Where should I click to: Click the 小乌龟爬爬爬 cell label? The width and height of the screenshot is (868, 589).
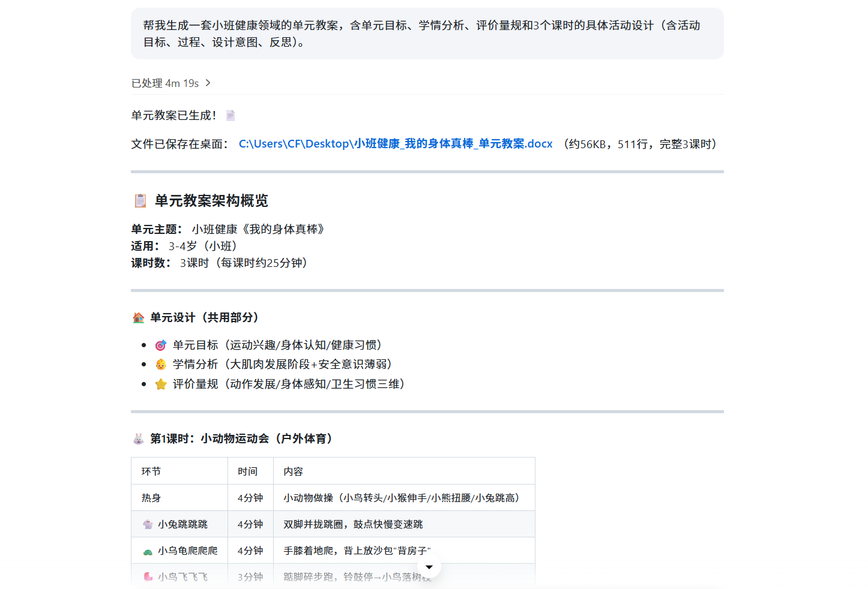(188, 551)
